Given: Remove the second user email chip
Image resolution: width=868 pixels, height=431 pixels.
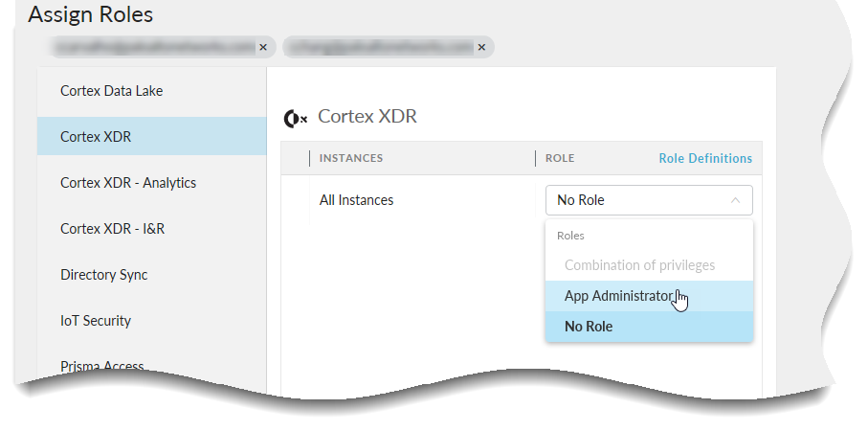Looking at the screenshot, I should click(x=481, y=46).
